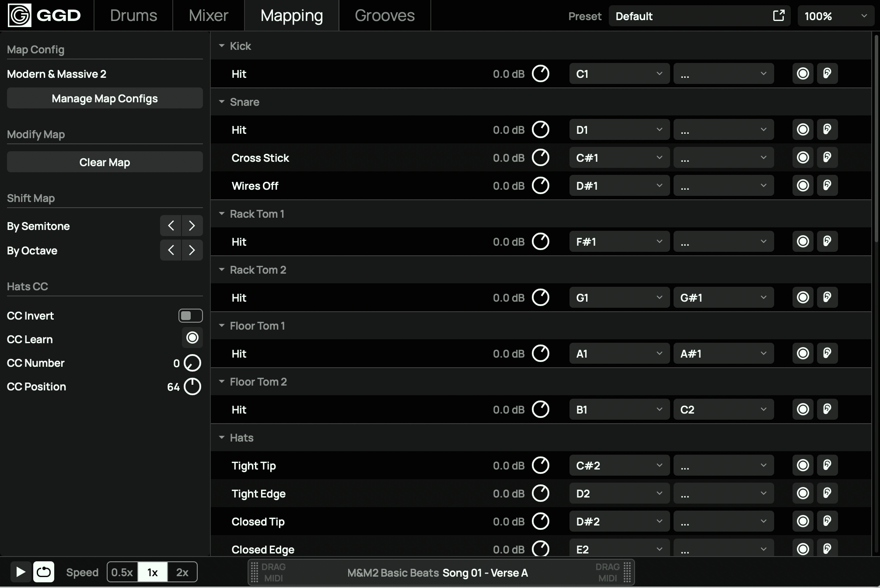Collapse the Kick section

222,45
